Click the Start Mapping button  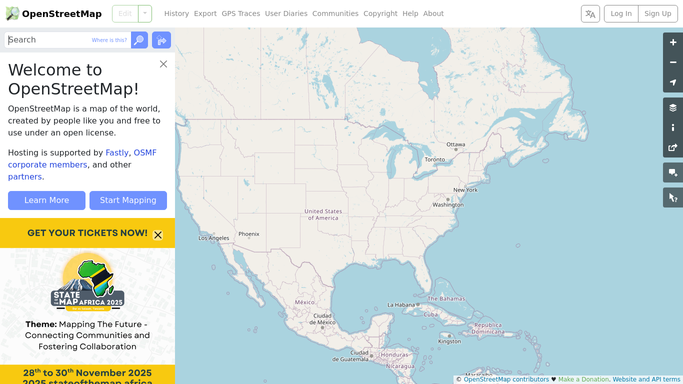[128, 200]
